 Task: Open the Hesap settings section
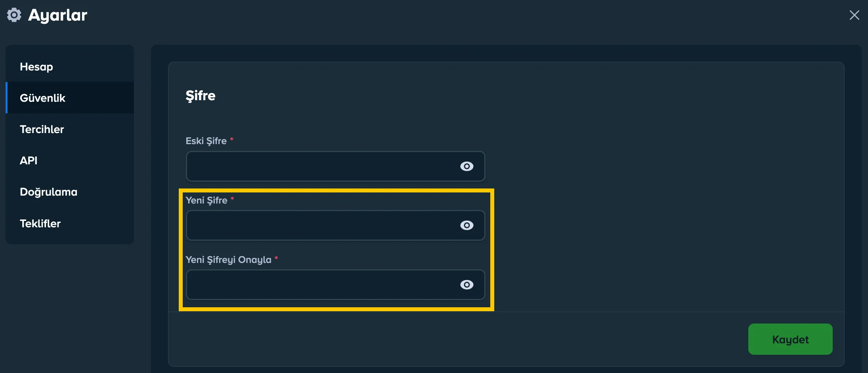[36, 67]
